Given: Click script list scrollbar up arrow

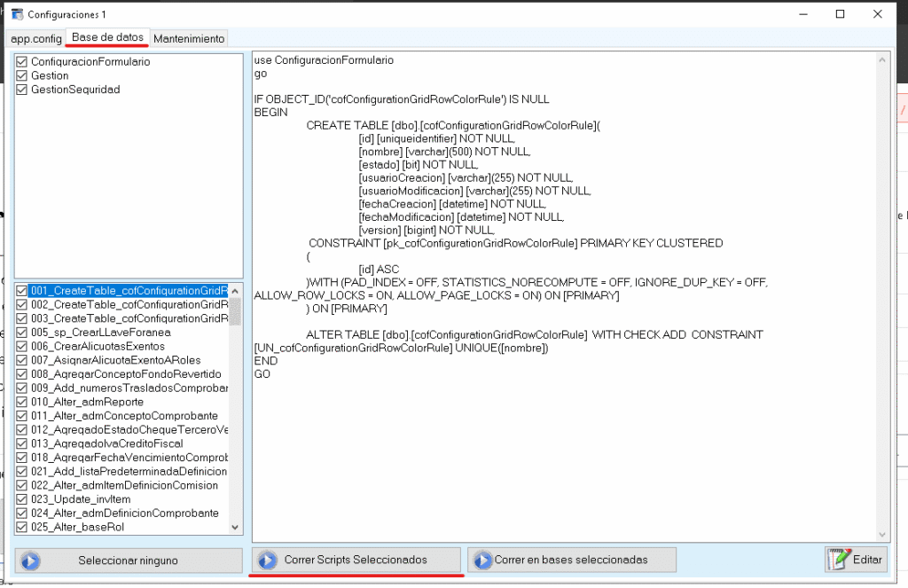Looking at the screenshot, I should 235,291.
